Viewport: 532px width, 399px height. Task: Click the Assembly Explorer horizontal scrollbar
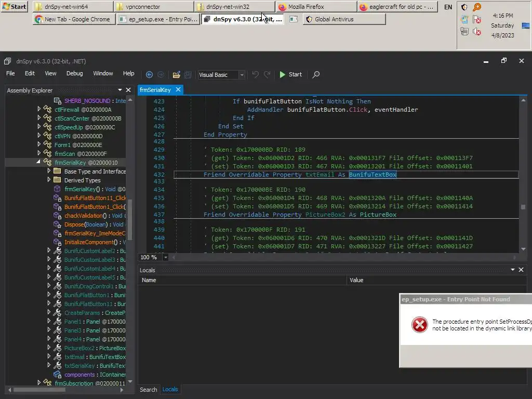[x=39, y=390]
